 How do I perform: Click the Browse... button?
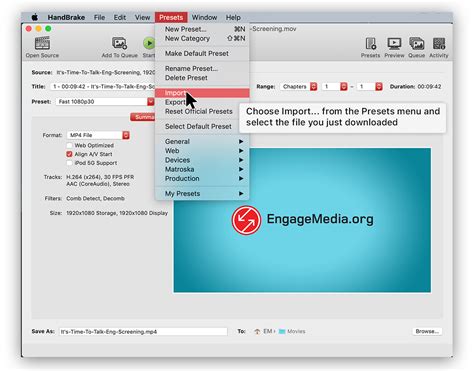click(x=427, y=331)
